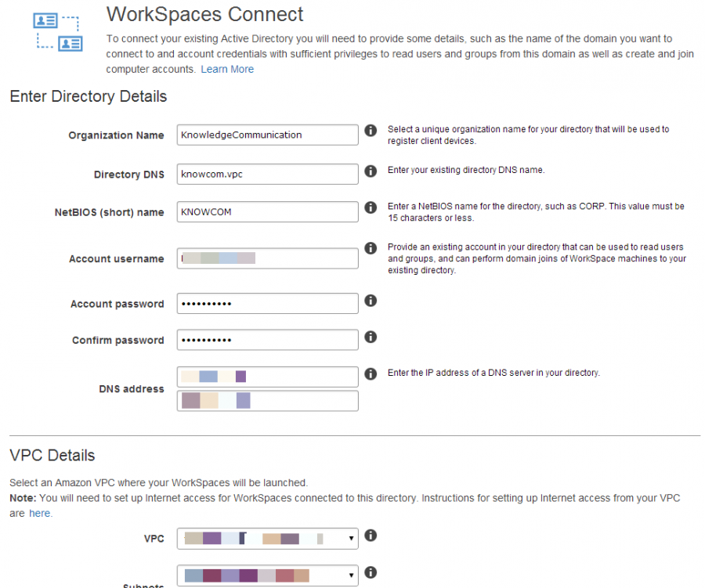This screenshot has height=588, width=705.
Task: Click the 'VPC Details' heading
Action: pos(52,456)
